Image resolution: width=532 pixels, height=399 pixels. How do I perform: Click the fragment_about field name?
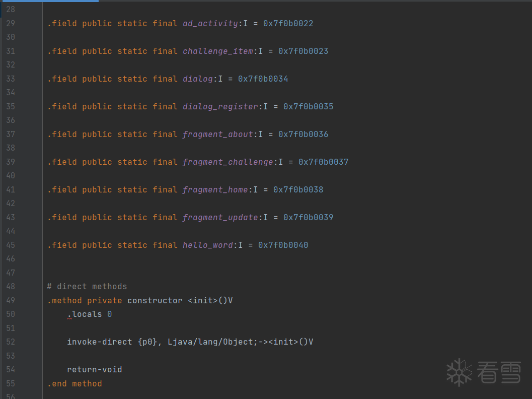(x=217, y=135)
